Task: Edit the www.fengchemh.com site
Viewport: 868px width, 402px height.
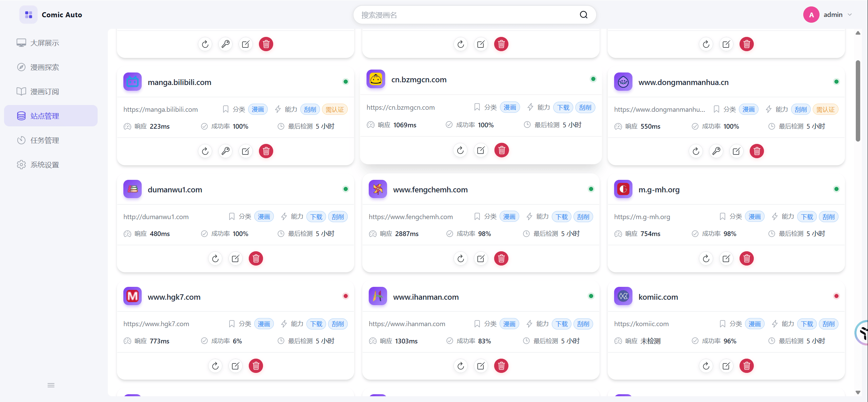Action: click(481, 258)
